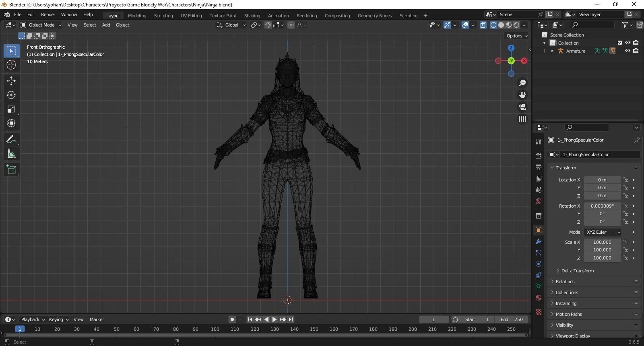
Task: Pick the Measure tool
Action: pos(11,154)
